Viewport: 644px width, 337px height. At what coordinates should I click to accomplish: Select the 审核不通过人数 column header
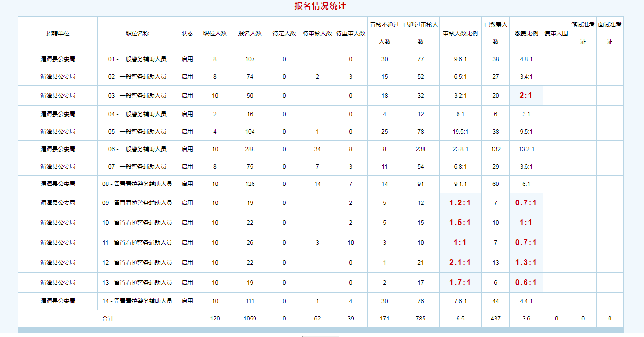384,33
